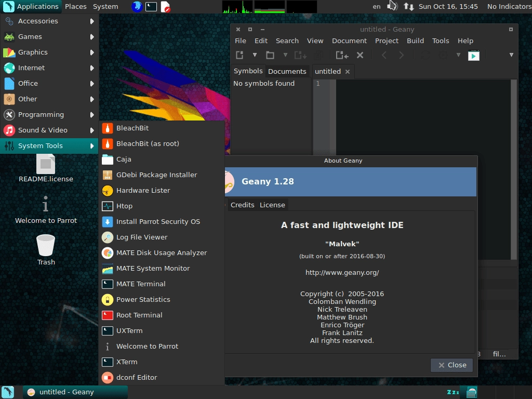532x399 pixels.
Task: Launch BleachBit (as root) entry
Action: 162,143
